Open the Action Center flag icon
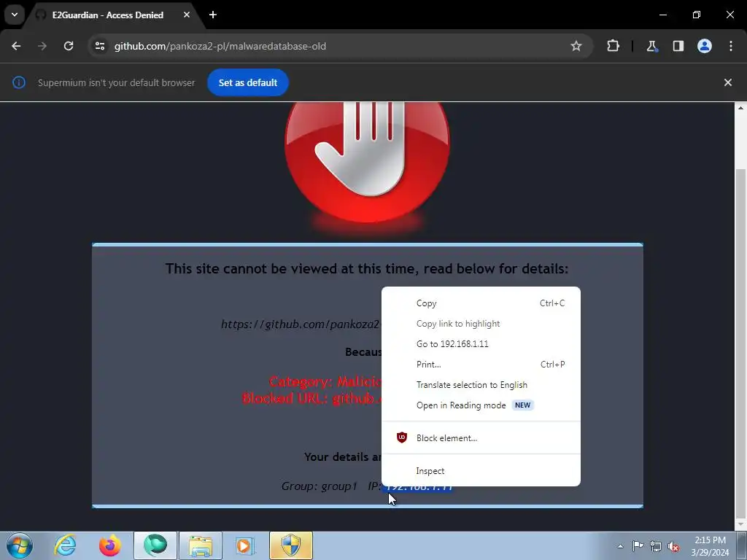 point(638,546)
